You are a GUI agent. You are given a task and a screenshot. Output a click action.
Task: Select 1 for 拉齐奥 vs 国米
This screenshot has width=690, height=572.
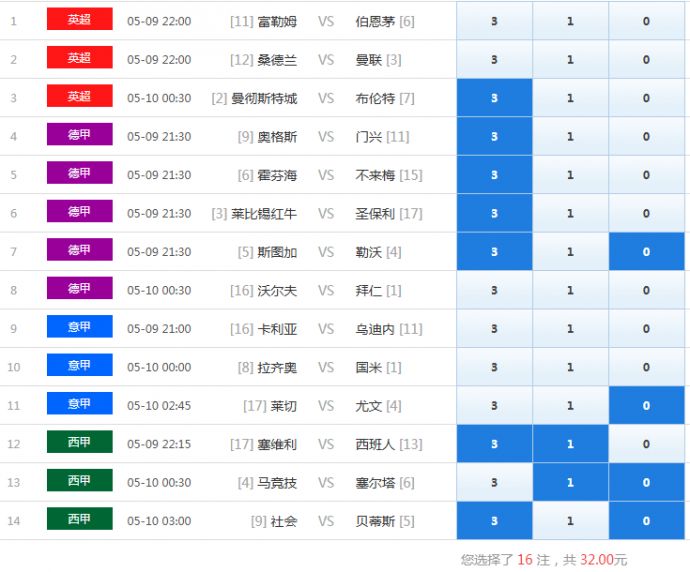(570, 367)
